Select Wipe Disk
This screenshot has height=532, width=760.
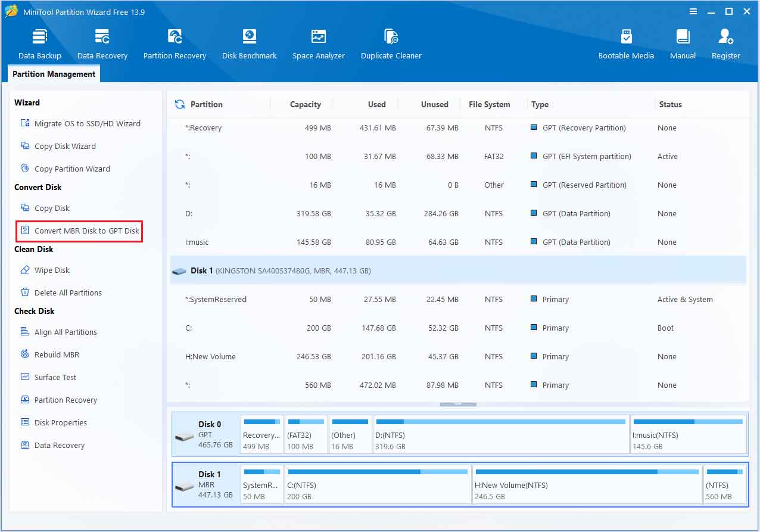click(45, 270)
